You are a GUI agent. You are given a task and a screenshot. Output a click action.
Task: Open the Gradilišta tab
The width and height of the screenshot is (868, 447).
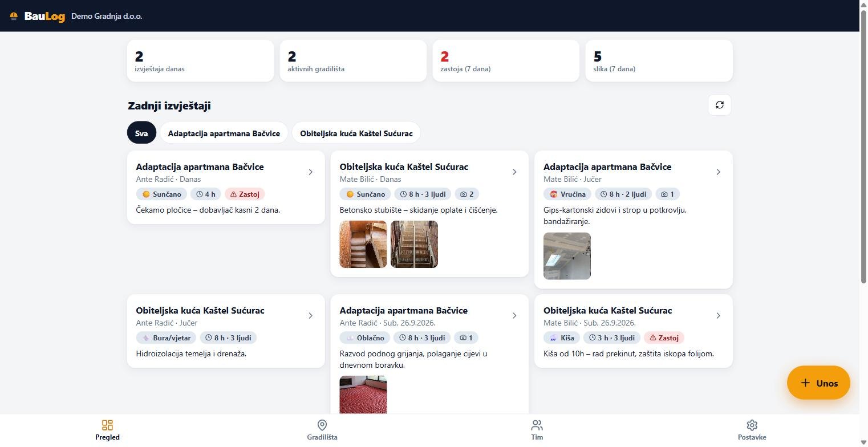[322, 430]
